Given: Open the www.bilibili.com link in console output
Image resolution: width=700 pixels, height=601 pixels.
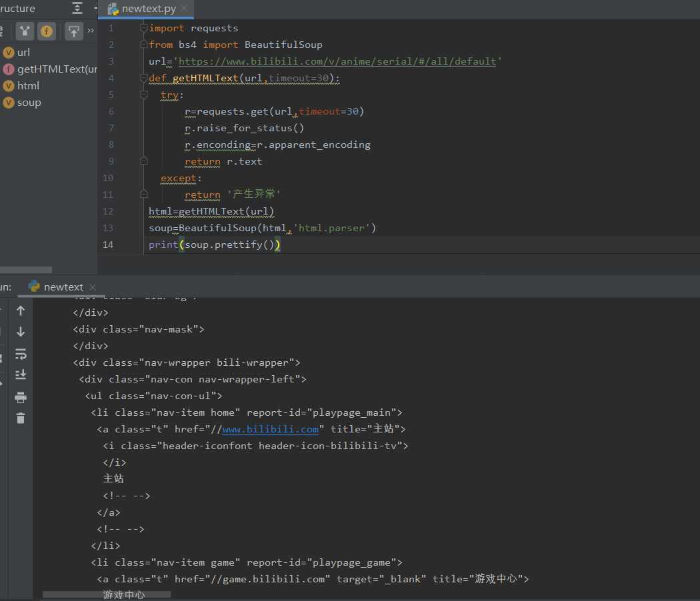Looking at the screenshot, I should pyautogui.click(x=271, y=429).
